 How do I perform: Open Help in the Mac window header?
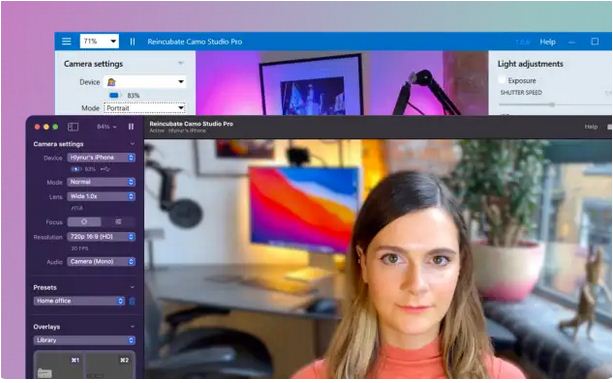point(591,127)
